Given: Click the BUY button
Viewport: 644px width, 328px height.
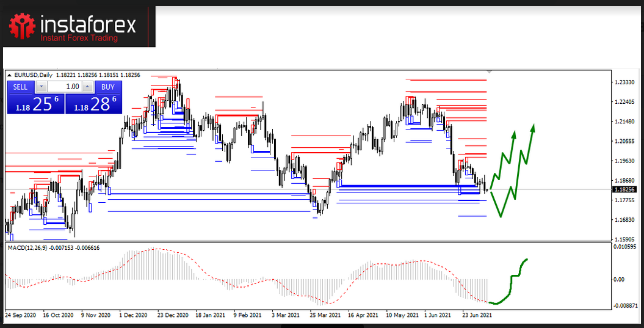Looking at the screenshot, I should click(108, 87).
